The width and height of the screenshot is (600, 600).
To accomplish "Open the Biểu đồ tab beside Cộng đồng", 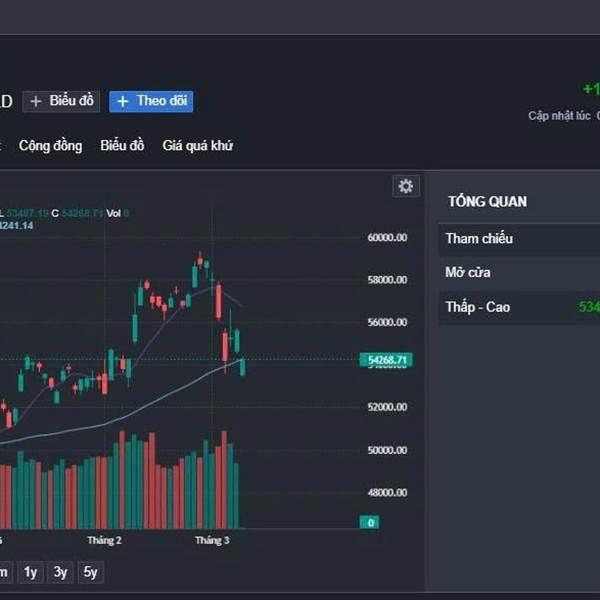I will pyautogui.click(x=122, y=146).
